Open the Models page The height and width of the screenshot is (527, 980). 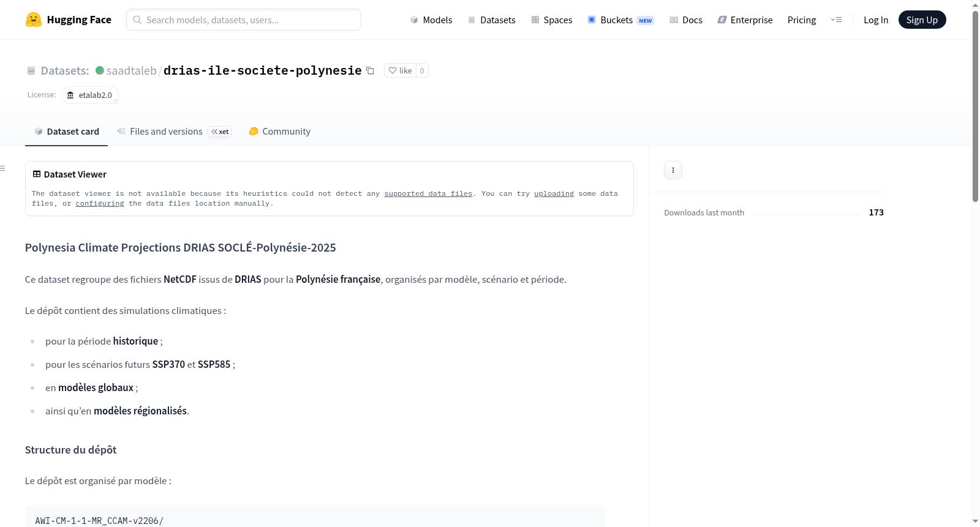click(431, 20)
